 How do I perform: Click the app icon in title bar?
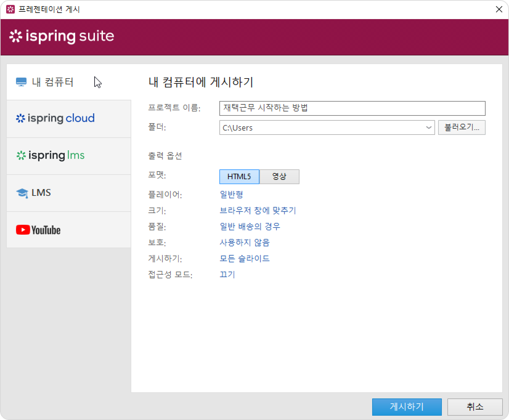[10, 9]
